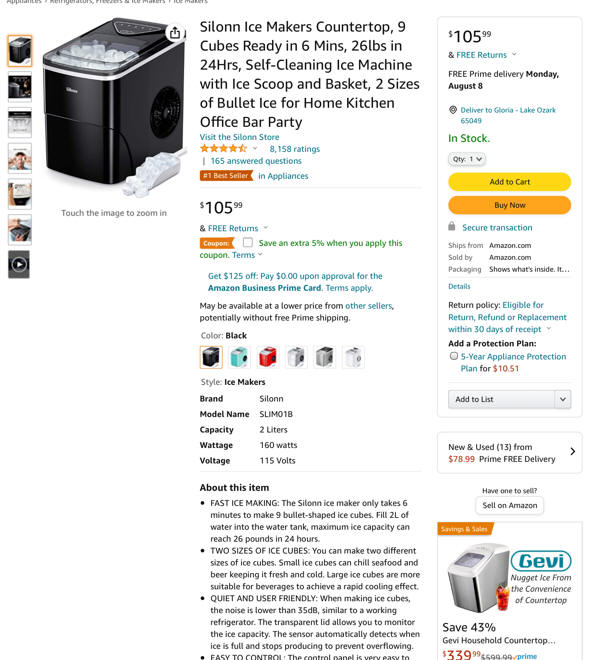Viewport: 590px width, 660px height.
Task: Expand FREE Returns in the buy box
Action: tap(514, 55)
